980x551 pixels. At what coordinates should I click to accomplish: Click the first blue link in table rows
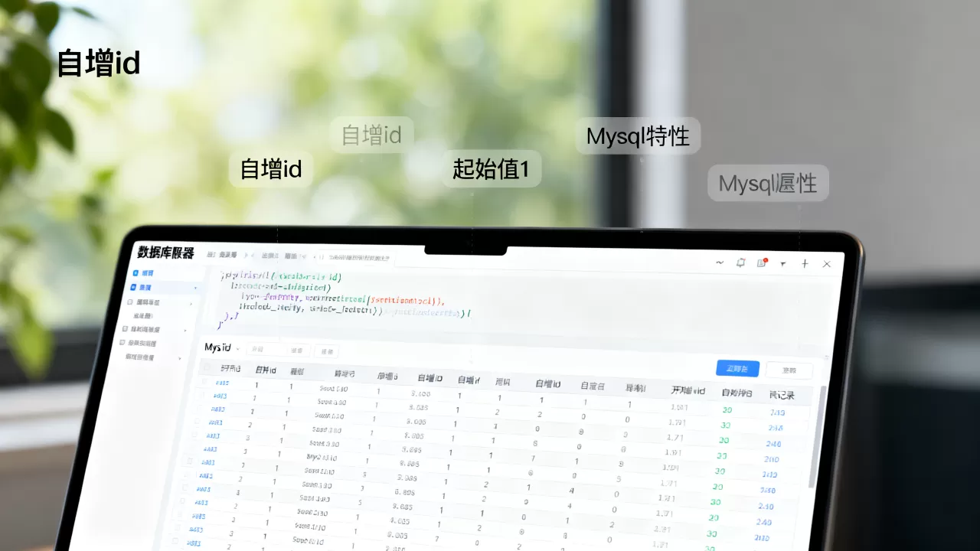click(221, 382)
